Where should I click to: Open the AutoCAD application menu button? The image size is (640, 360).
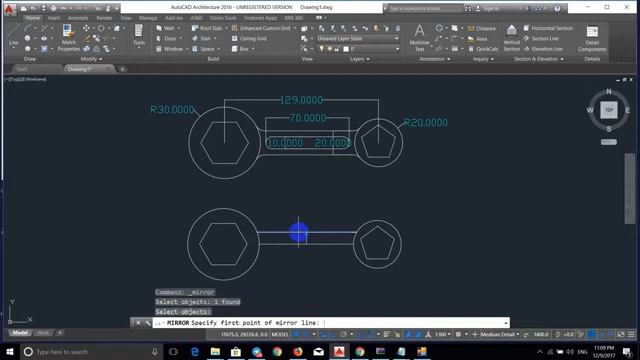pos(9,8)
